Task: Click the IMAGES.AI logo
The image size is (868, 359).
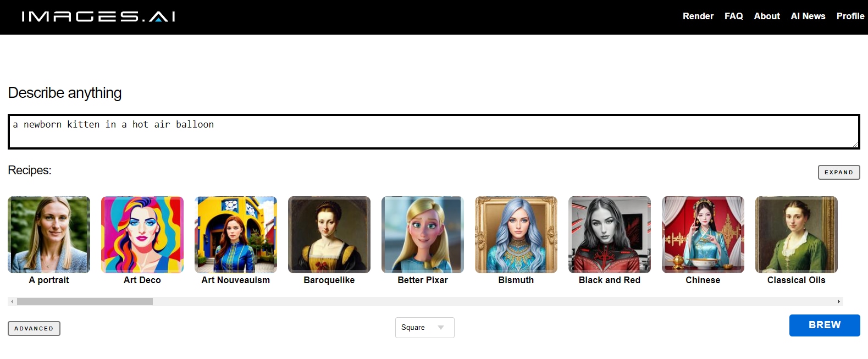Action: tap(98, 16)
